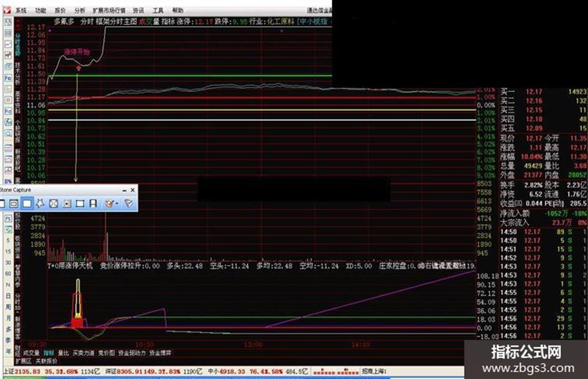Select Capture Freehand Region in FastStone Capture
This screenshot has width=588, height=379.
click(x=40, y=204)
